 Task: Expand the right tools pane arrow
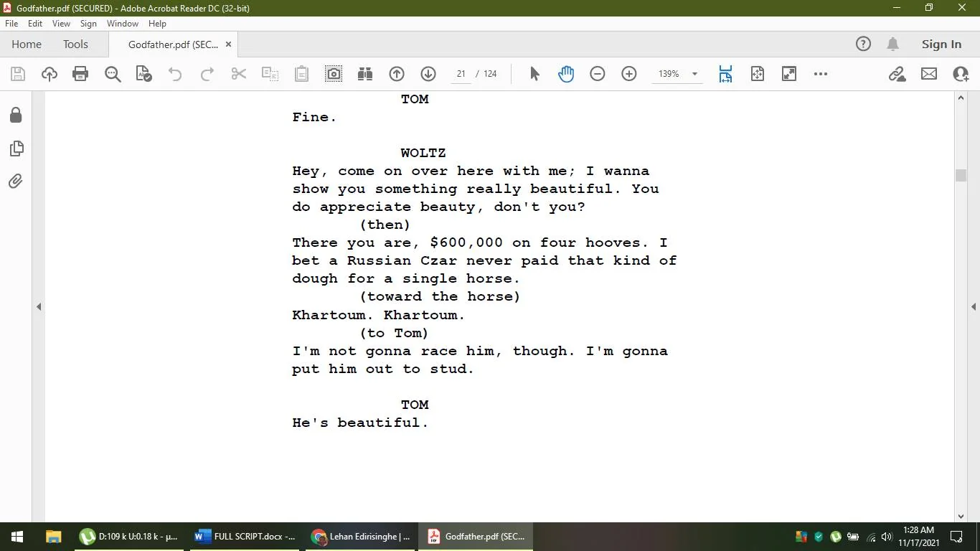[974, 306]
